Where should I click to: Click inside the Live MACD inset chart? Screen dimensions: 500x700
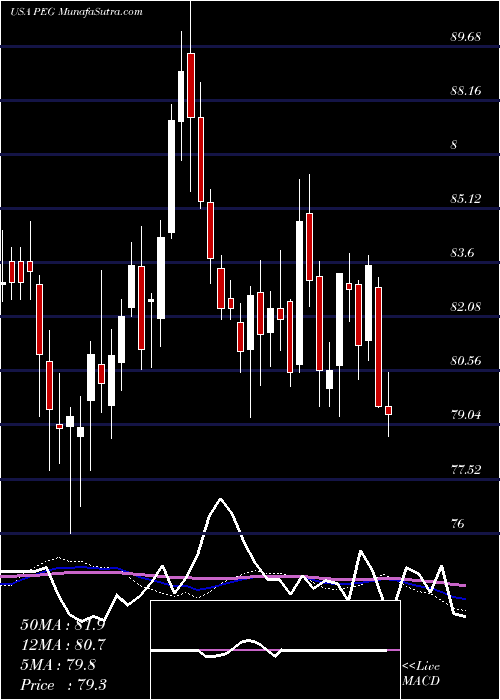click(x=275, y=650)
